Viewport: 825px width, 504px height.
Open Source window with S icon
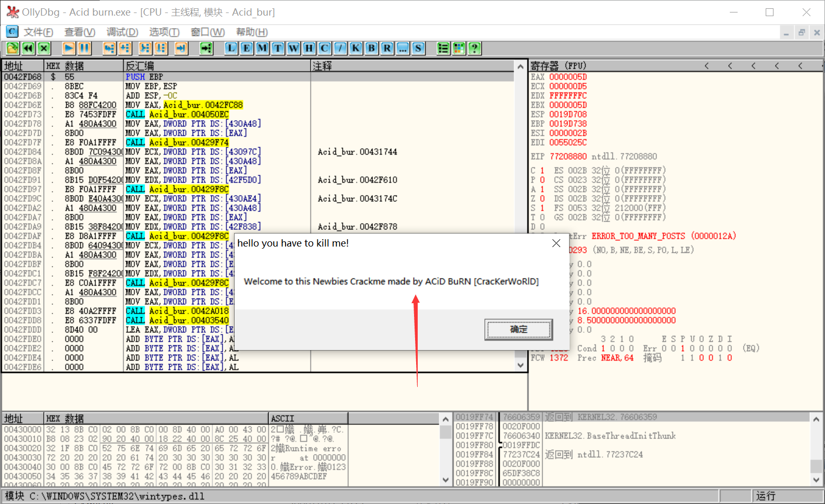click(418, 48)
